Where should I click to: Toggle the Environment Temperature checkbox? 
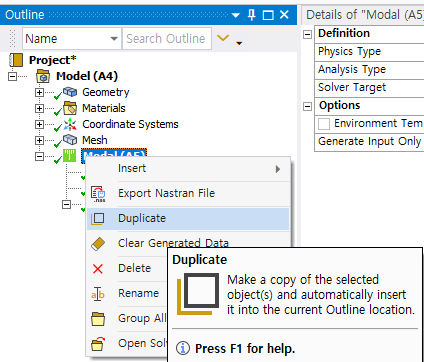click(324, 124)
